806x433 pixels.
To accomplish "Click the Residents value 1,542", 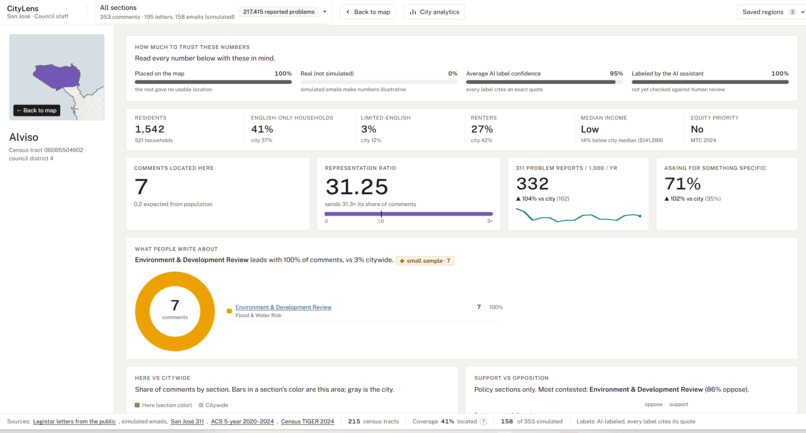I will pyautogui.click(x=150, y=129).
